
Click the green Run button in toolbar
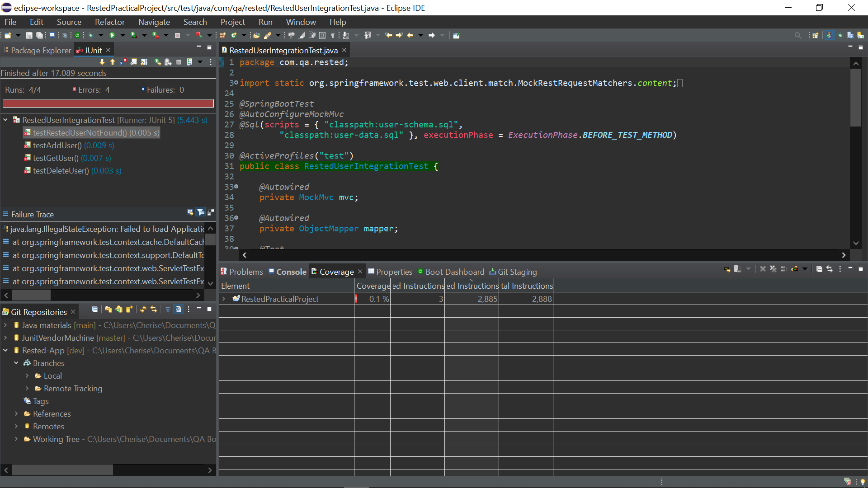pyautogui.click(x=112, y=35)
